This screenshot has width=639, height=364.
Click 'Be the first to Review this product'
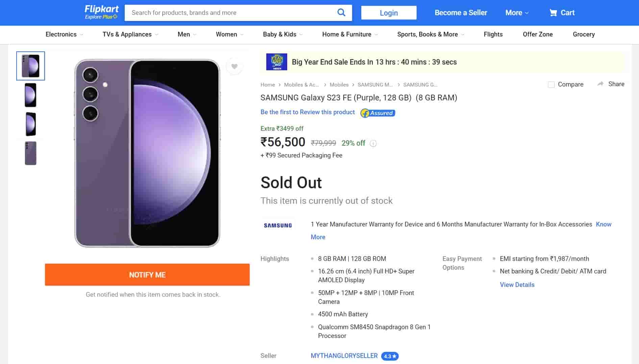coord(307,112)
